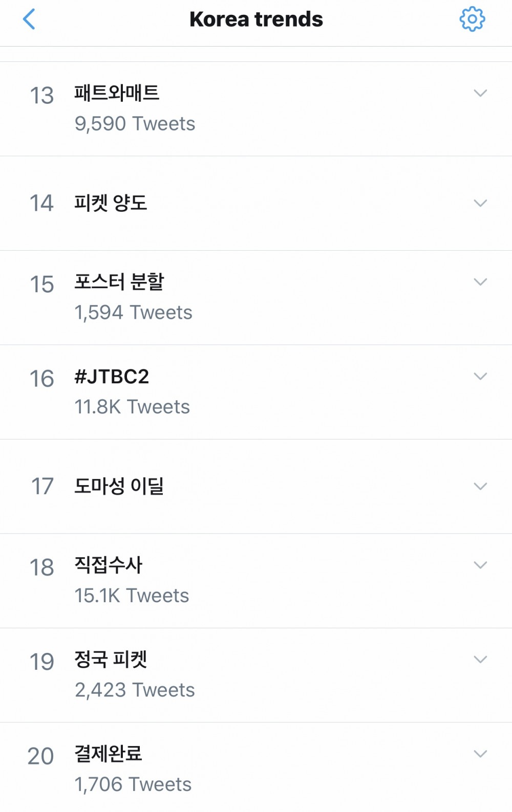This screenshot has height=812, width=512.
Task: Tap the 15.1K Tweets count
Action: click(132, 596)
